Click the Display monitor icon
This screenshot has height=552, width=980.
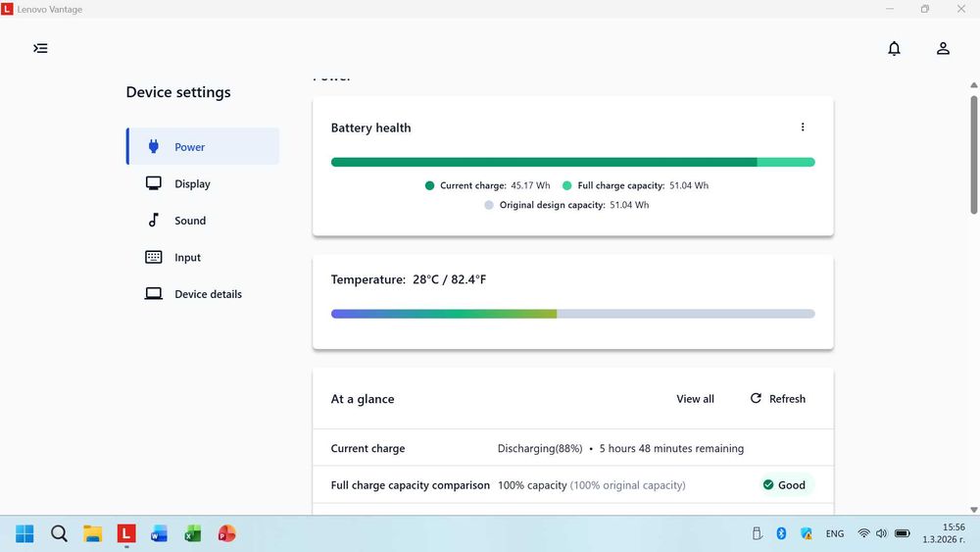pyautogui.click(x=153, y=183)
